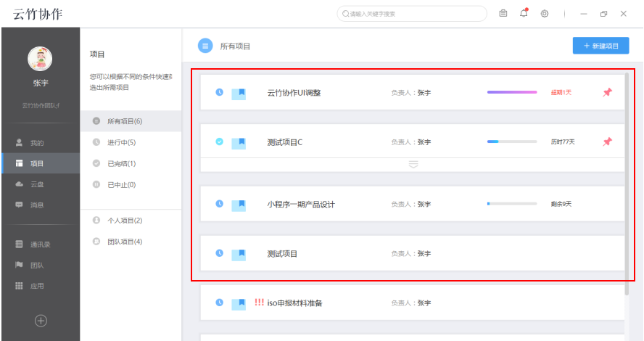Toggle the pin on 测试项目C
The image size is (644, 341).
(607, 141)
